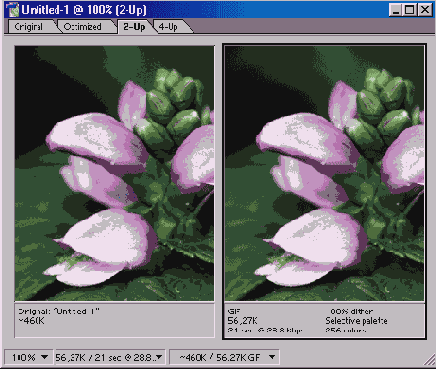Image resolution: width=436 pixels, height=369 pixels.
Task: Click the ~460K original size text
Action: click(x=31, y=321)
